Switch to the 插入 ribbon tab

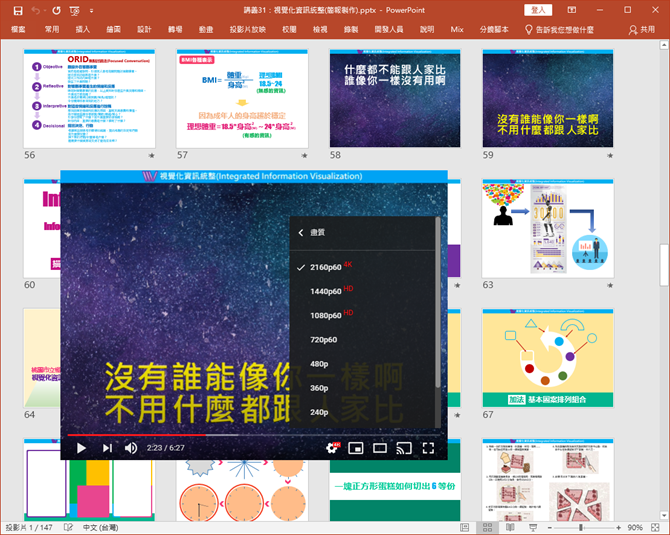(x=82, y=29)
